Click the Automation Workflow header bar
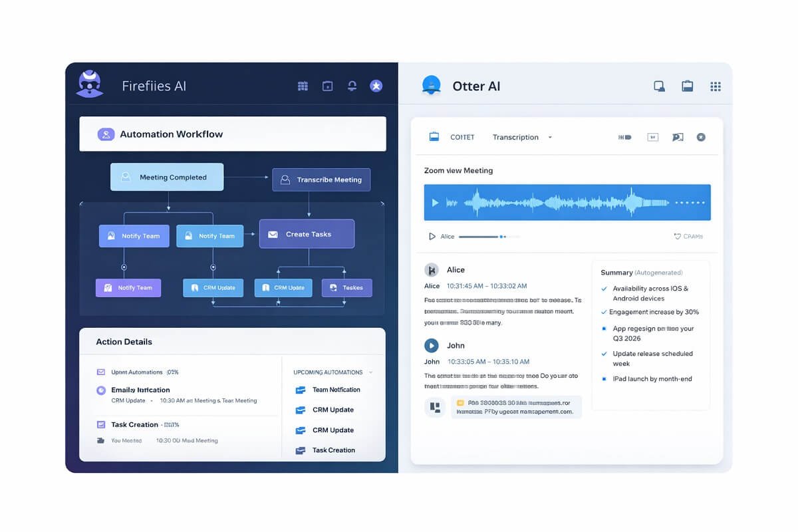This screenshot has width=798, height=532. click(233, 134)
